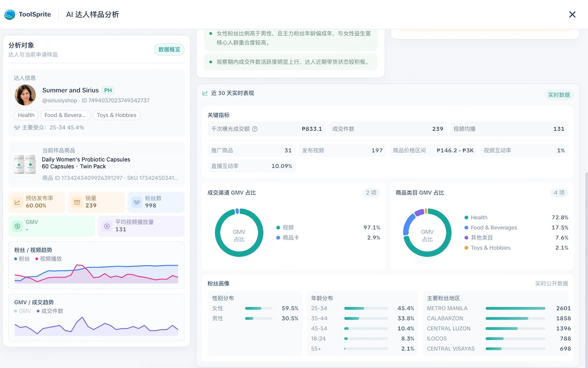Click the 预估发布率 trend icon
The width and height of the screenshot is (588, 368).
(x=17, y=202)
